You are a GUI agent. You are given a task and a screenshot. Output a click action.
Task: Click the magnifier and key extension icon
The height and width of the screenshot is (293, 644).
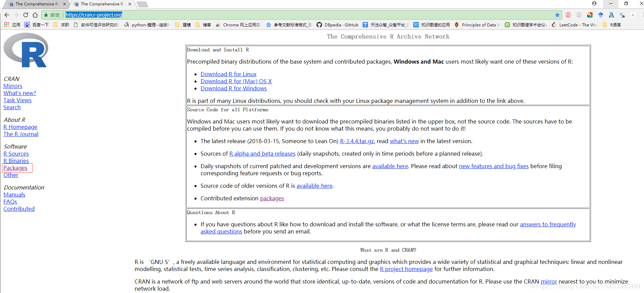(622, 15)
